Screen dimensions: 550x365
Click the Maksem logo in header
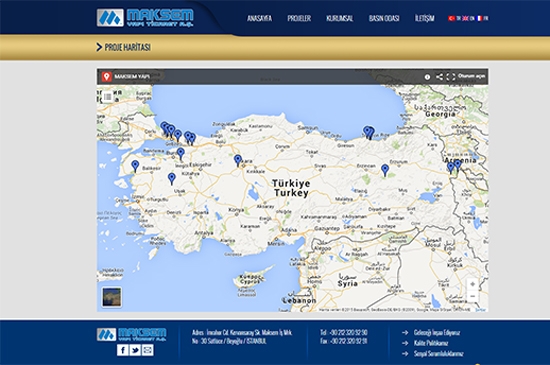tap(145, 18)
